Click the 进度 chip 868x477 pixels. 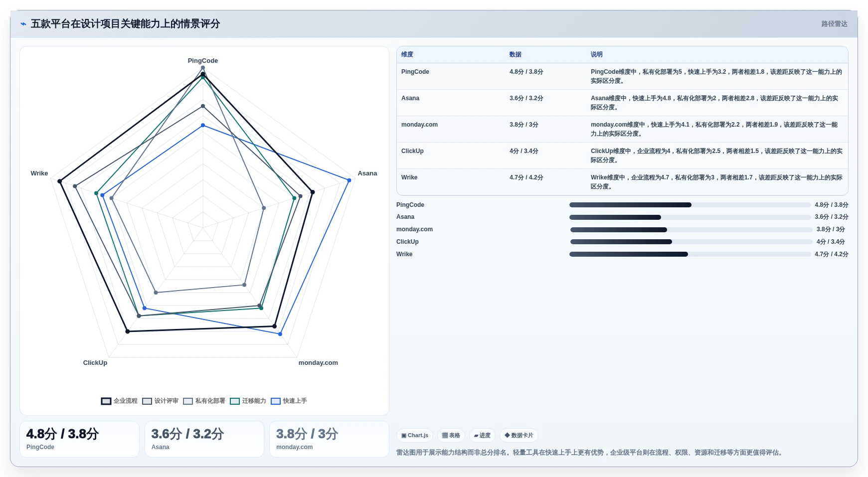click(x=482, y=435)
